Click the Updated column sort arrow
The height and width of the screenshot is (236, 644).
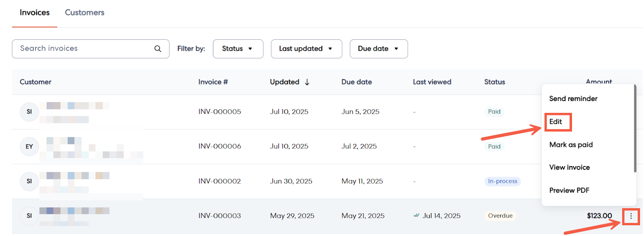[307, 82]
